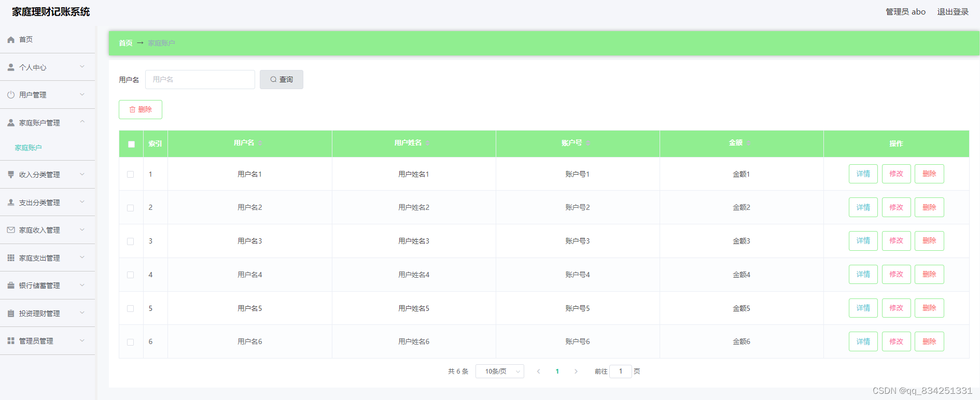Sort the 用户名 column using its sort arrows
980x400 pixels.
(260, 143)
